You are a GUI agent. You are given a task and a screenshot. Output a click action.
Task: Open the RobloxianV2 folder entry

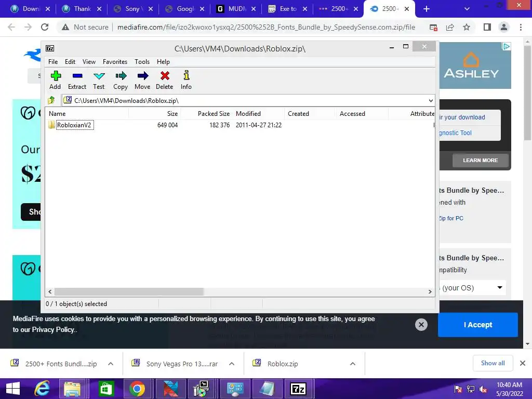coord(74,125)
